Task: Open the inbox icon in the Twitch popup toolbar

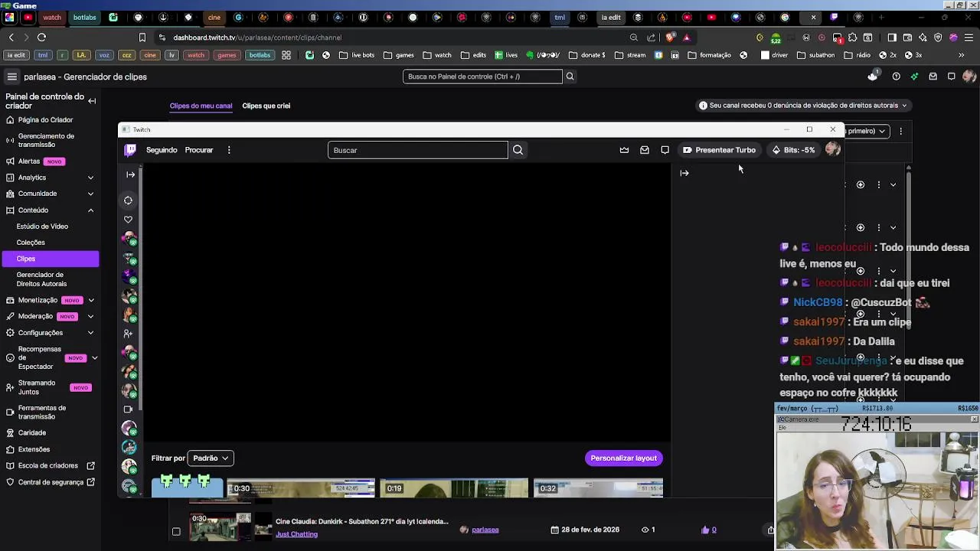Action: point(645,150)
